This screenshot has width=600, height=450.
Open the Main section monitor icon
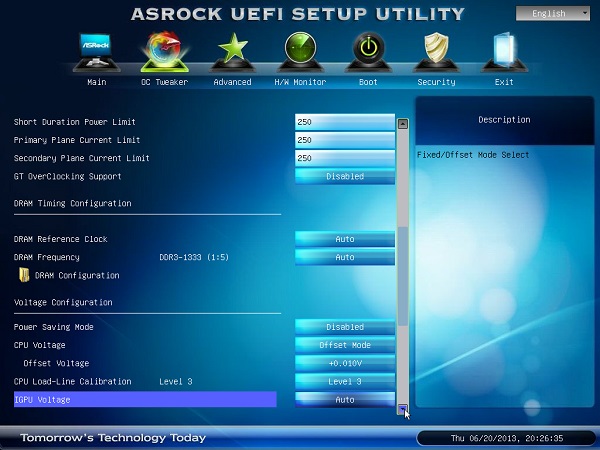point(96,52)
